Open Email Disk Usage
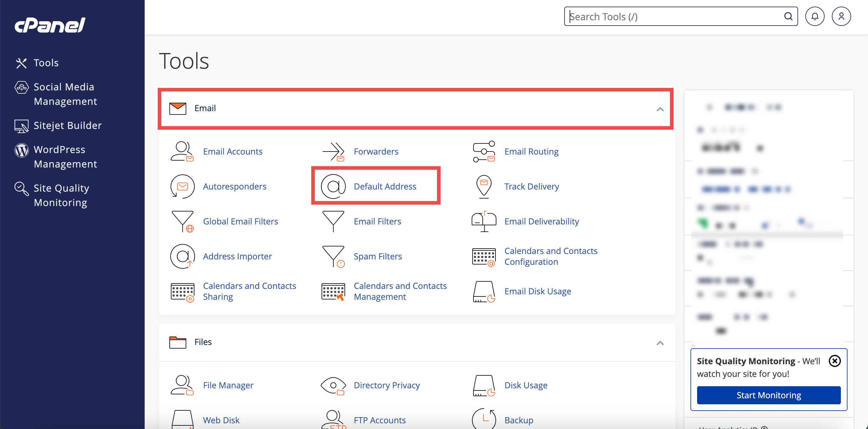Viewport: 868px width, 429px height. tap(537, 291)
